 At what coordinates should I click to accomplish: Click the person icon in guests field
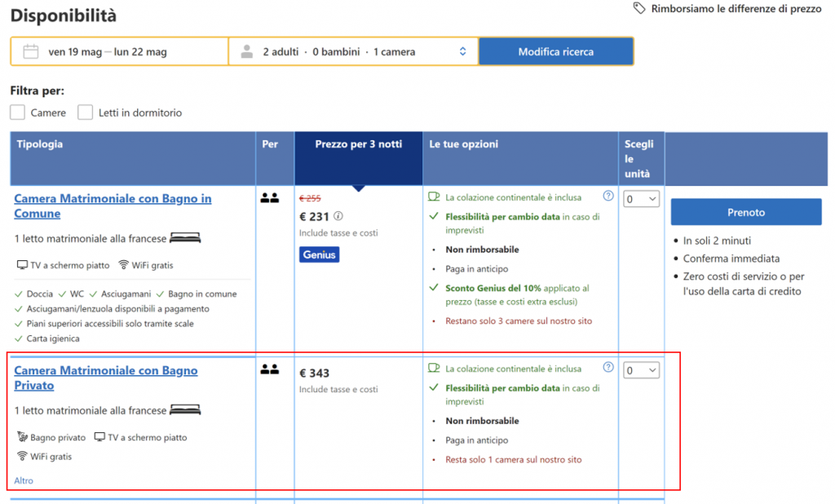(x=246, y=51)
